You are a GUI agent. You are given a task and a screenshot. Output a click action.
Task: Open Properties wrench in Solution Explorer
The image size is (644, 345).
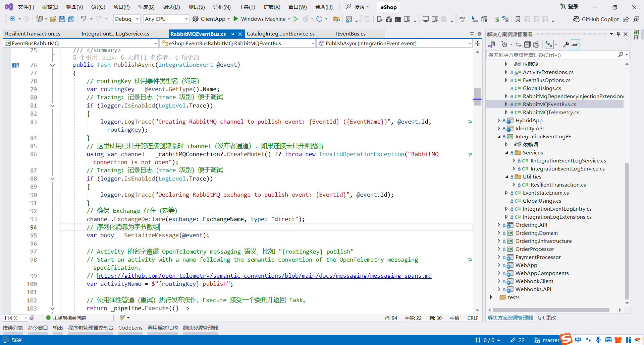pos(566,45)
